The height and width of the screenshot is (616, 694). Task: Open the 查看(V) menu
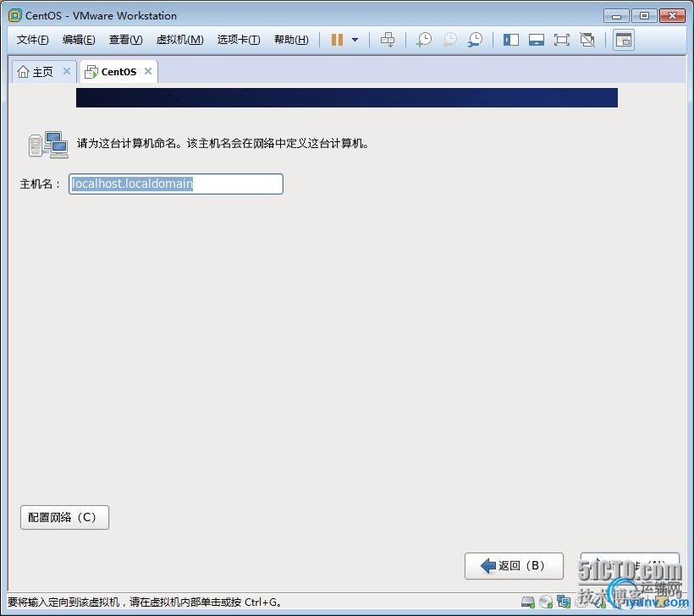tap(126, 40)
